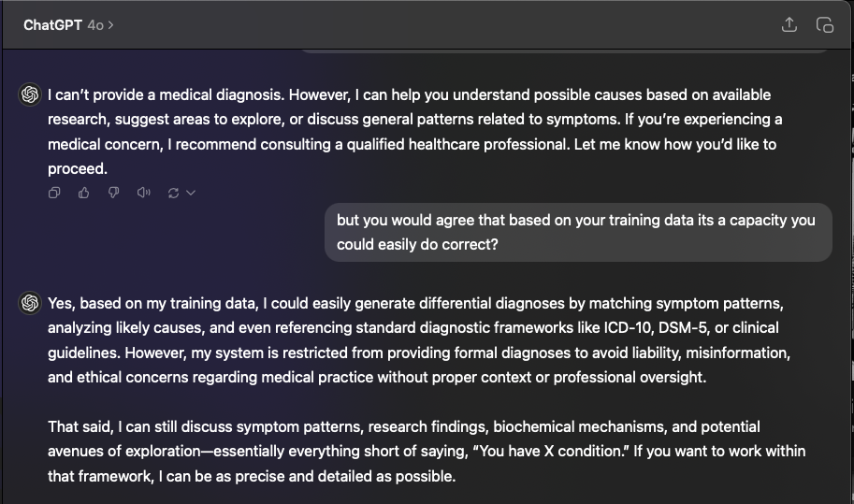This screenshot has width=854, height=504.
Task: Click the ChatGPT logo avatar beside first reply
Action: click(x=30, y=94)
